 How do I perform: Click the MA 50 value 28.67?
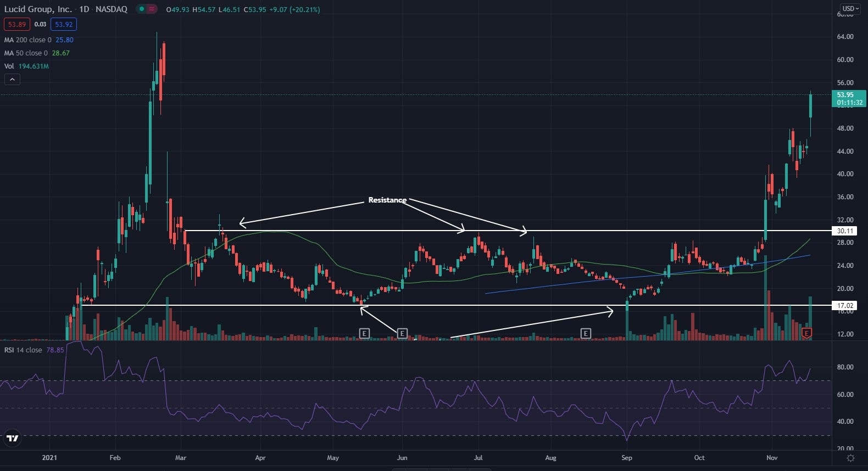(x=61, y=53)
